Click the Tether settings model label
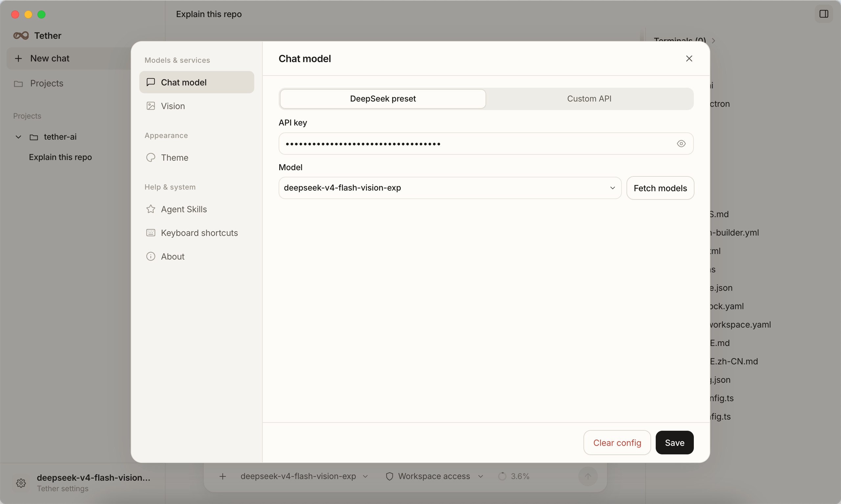The image size is (841, 504). (x=93, y=478)
